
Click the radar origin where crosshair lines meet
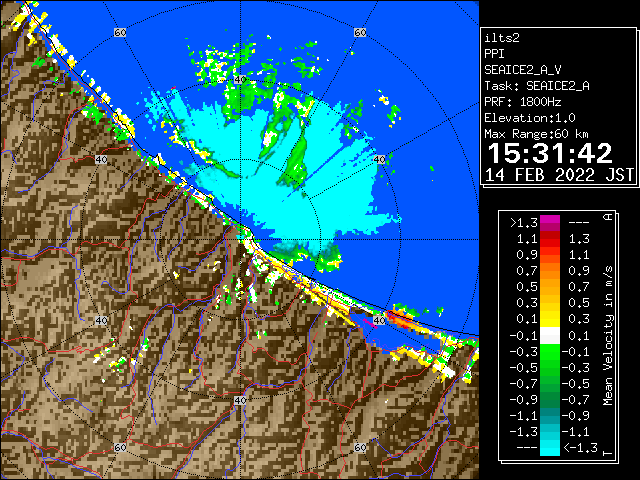[x=240, y=240]
